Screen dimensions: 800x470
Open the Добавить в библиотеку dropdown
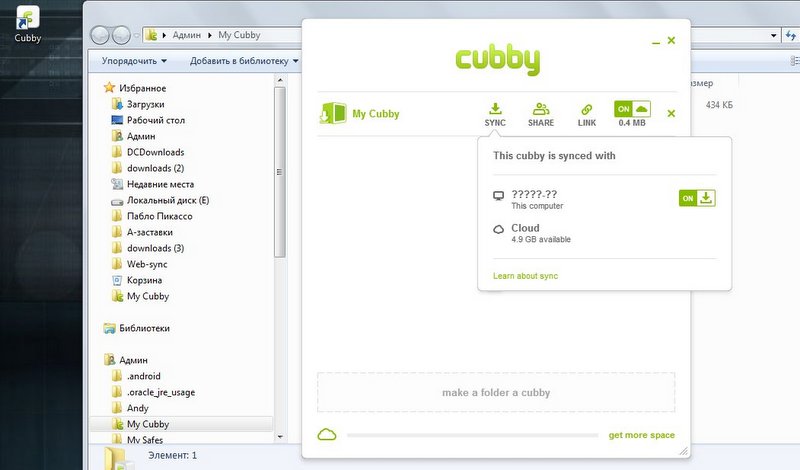pos(244,61)
